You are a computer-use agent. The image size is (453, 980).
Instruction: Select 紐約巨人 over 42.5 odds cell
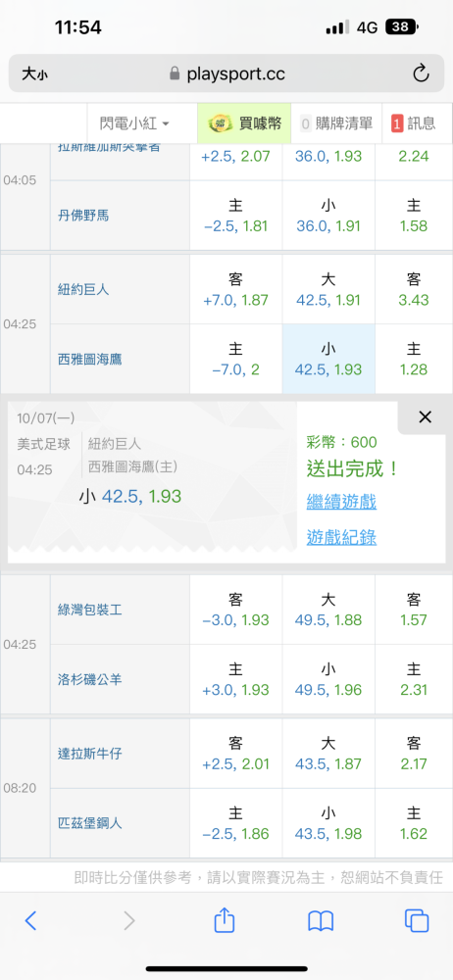pos(328,289)
